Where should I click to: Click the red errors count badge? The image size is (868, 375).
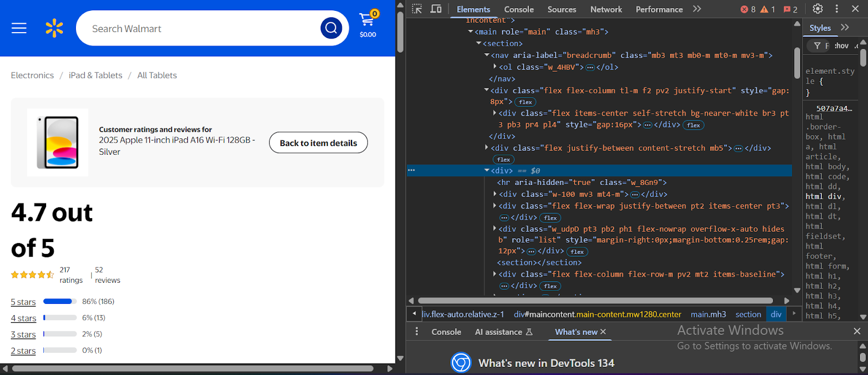748,9
